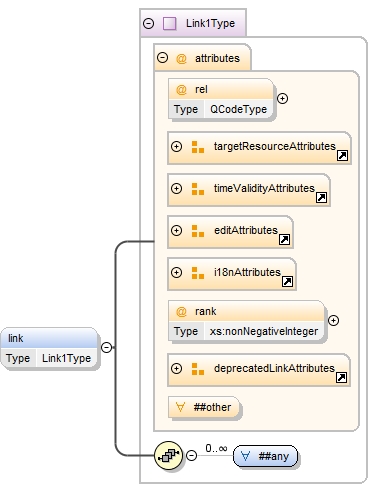Click the Link1Type complex type square icon
The height and width of the screenshot is (485, 369).
(169, 23)
